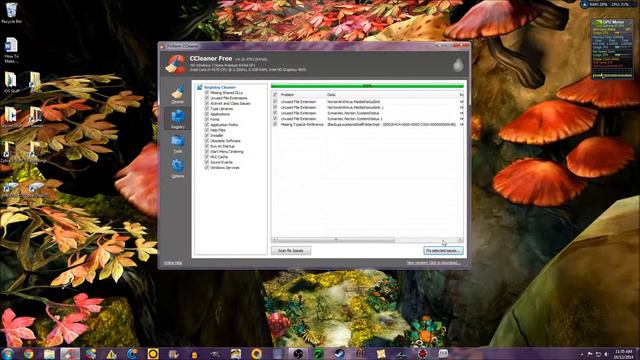The width and height of the screenshot is (640, 360).
Task: Open the Tools section in the sidebar
Action: coord(178,144)
